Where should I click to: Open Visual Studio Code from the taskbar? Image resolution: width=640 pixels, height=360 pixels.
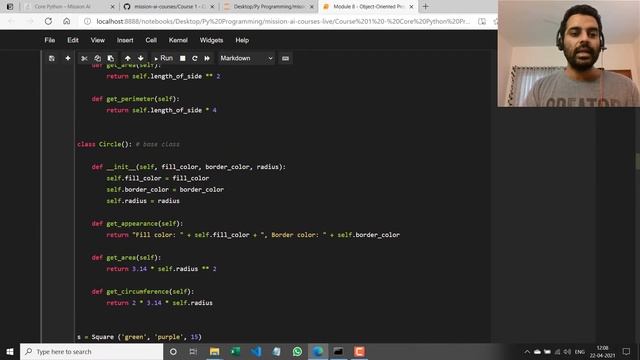coord(256,351)
